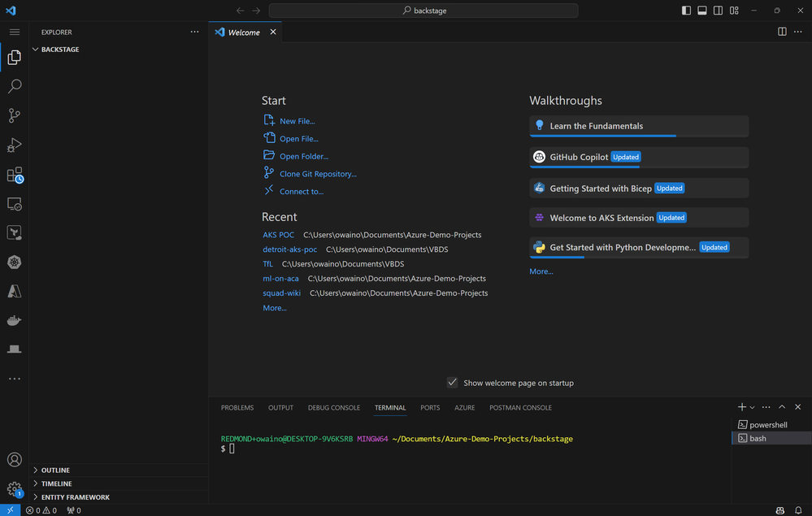Select the powershell terminal instance
The height and width of the screenshot is (516, 812).
(x=771, y=424)
